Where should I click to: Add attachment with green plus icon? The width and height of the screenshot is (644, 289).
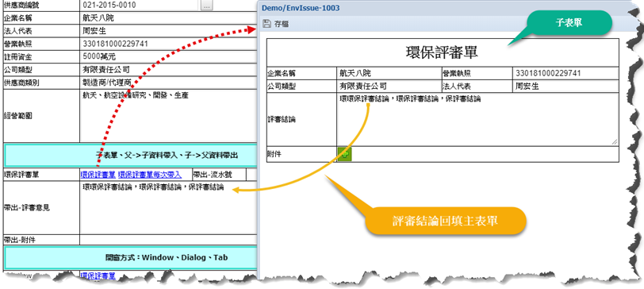(x=344, y=155)
